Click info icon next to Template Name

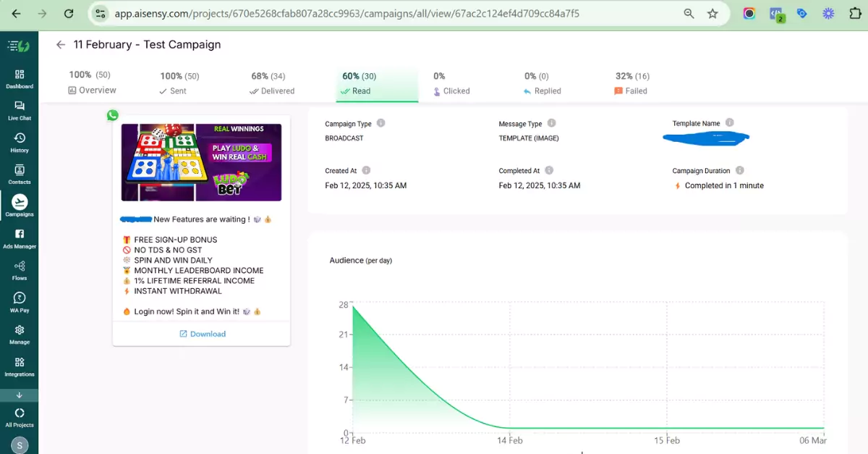pos(730,123)
